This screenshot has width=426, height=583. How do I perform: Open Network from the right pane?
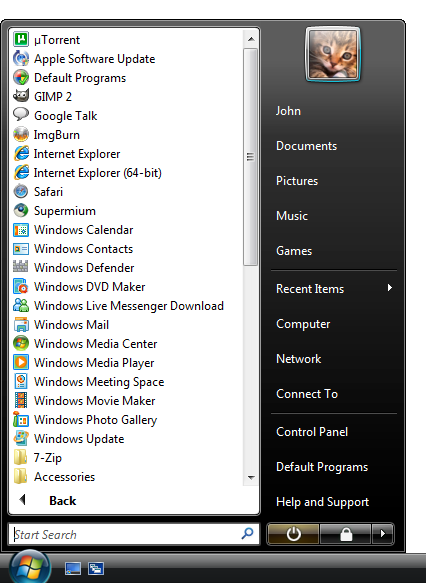coord(298,359)
